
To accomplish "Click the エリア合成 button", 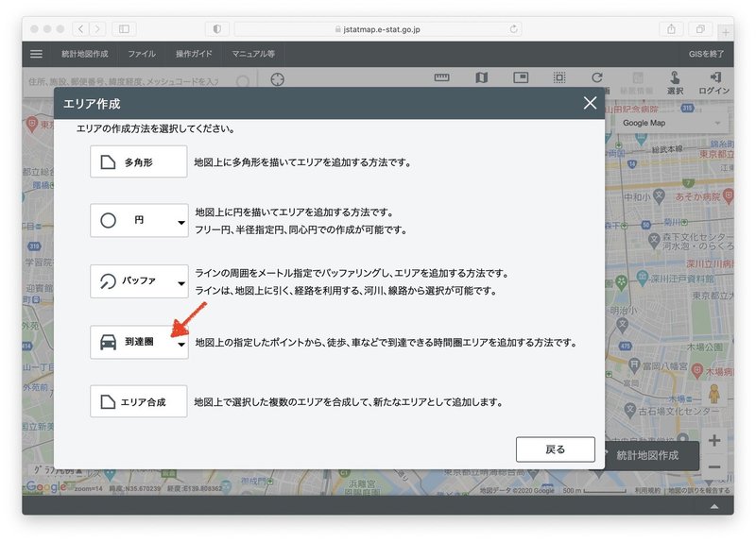I will coord(138,401).
